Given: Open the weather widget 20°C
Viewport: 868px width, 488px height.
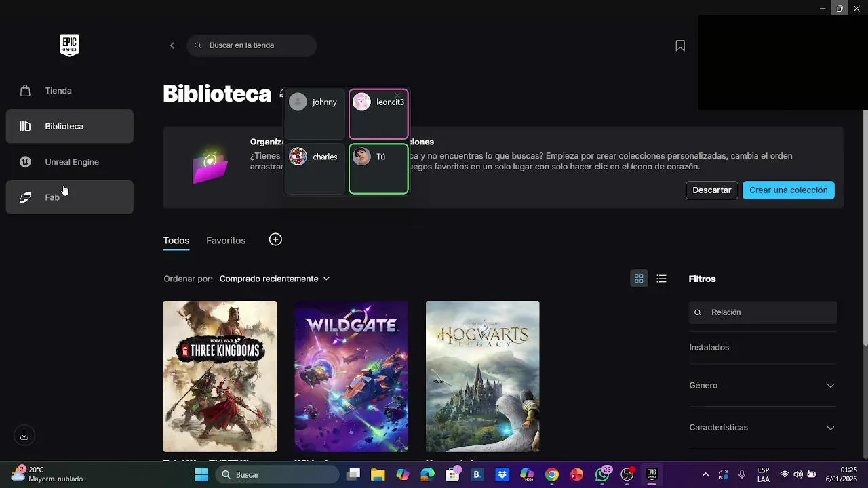Looking at the screenshot, I should click(x=47, y=474).
